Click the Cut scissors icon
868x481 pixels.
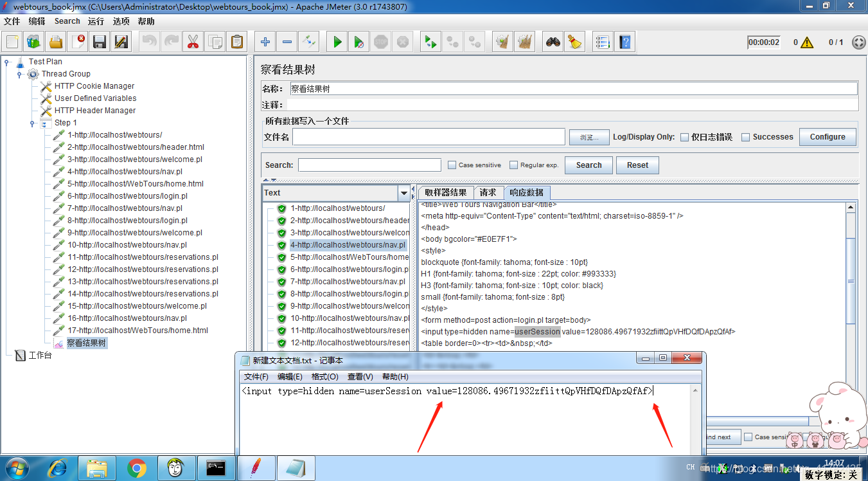193,42
